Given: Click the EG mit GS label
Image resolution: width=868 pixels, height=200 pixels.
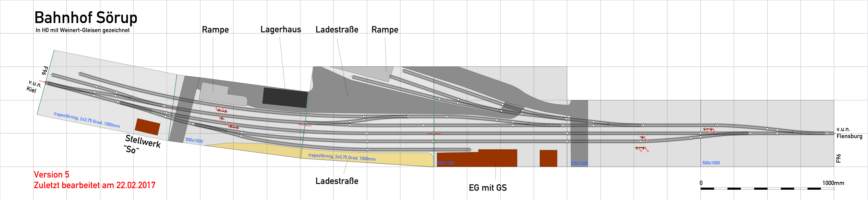Looking at the screenshot, I should click(487, 188).
